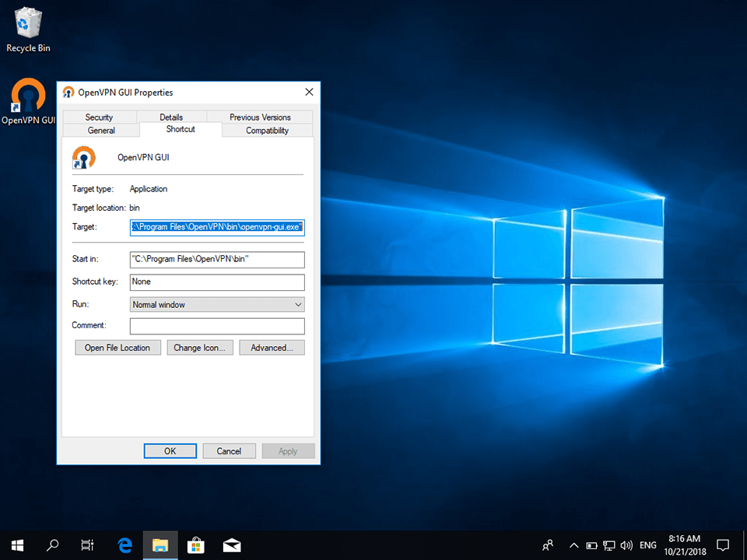The height and width of the screenshot is (560, 747).
Task: Click battery icon in system tray
Action: pyautogui.click(x=591, y=545)
